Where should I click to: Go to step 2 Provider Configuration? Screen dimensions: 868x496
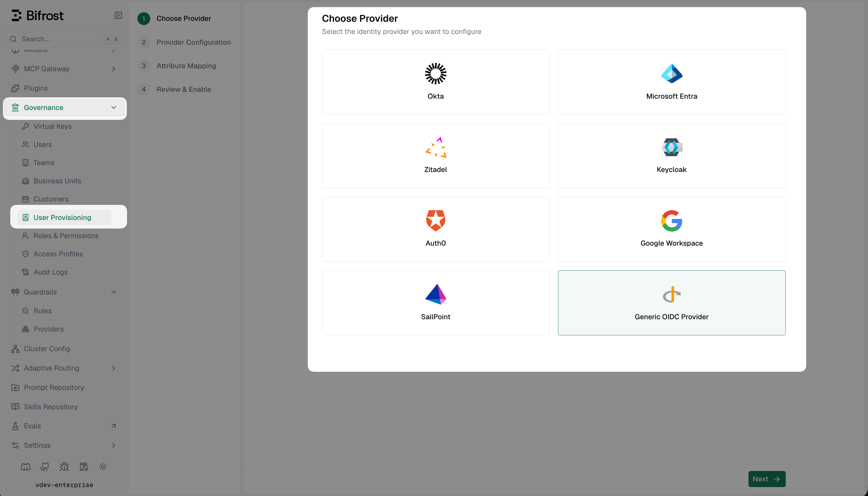pyautogui.click(x=184, y=42)
